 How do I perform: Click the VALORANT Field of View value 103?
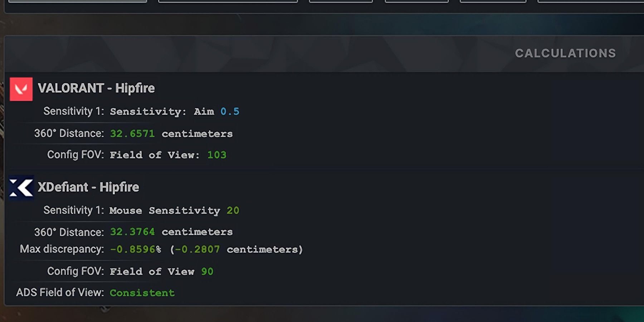217,155
